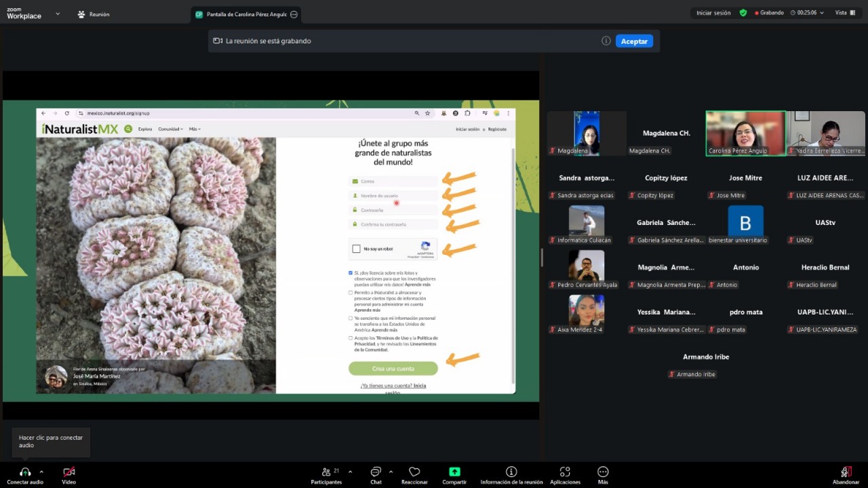Click the info icon in recording banner
This screenshot has width=868, height=488.
[x=606, y=41]
